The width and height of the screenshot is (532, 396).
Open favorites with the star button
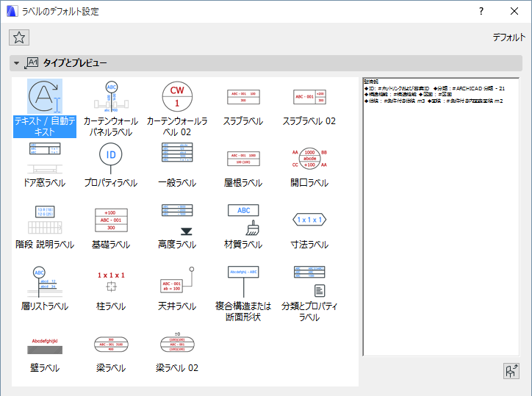(x=19, y=37)
